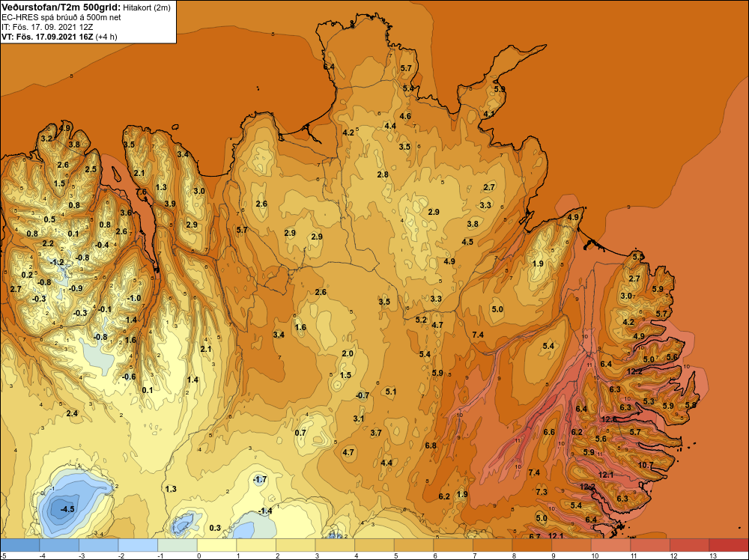Click the 'IT: Fös. 17. 09. 2021 12Z' line
The height and width of the screenshot is (560, 749).
pos(46,27)
